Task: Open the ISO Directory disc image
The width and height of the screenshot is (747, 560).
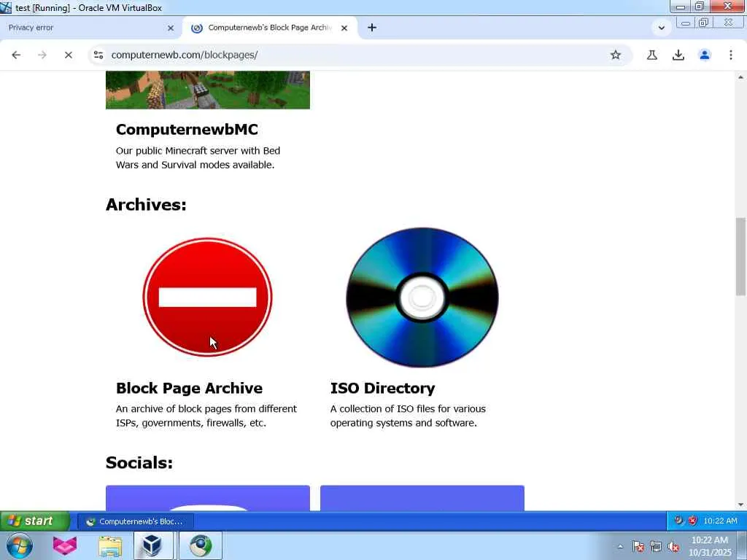Action: [422, 297]
